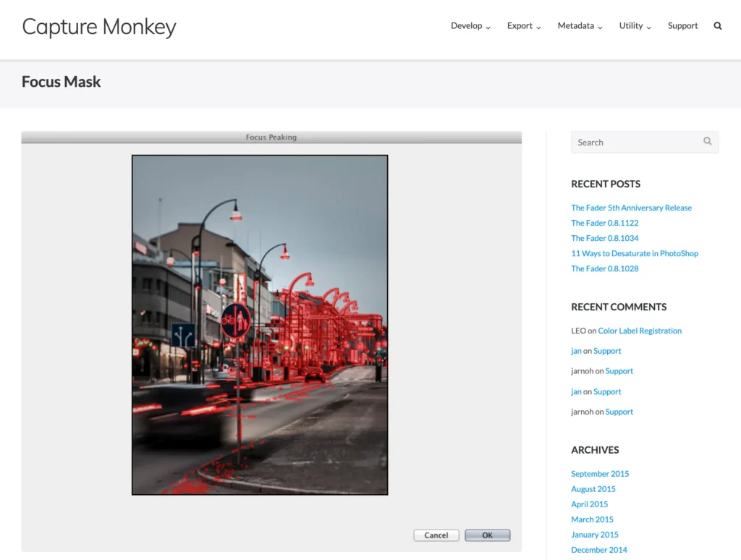The height and width of the screenshot is (560, 741).
Task: Click the RECENT POSTS heading
Action: click(x=606, y=184)
